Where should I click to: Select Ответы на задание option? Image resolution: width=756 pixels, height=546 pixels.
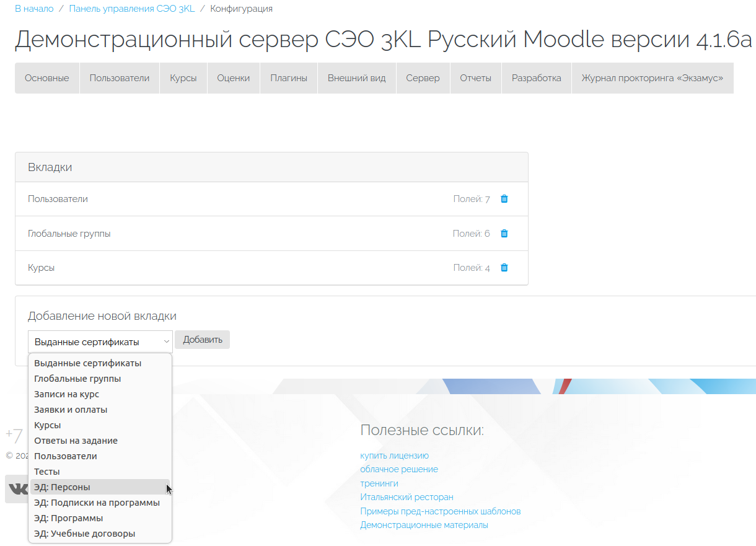tap(100, 441)
